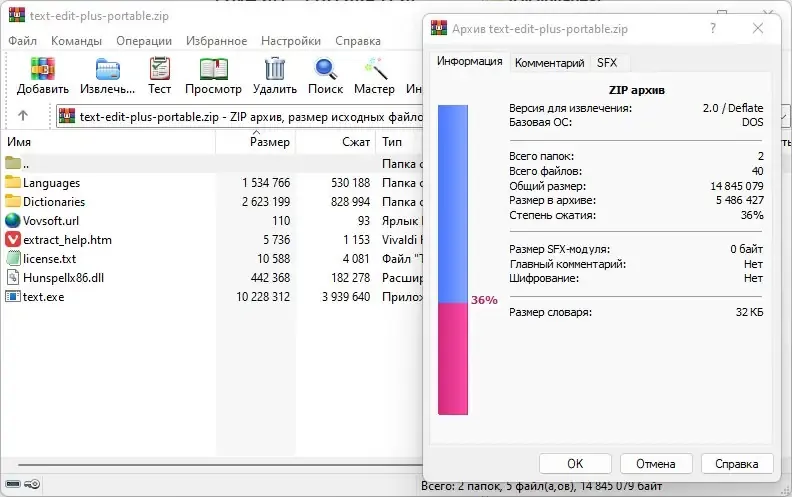This screenshot has height=497, width=792.
Task: Select the Vovsoft.url file name
Action: (x=51, y=221)
